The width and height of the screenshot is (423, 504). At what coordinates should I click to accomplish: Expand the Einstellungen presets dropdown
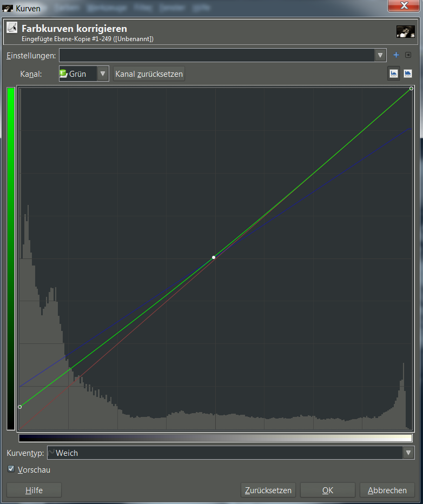380,55
